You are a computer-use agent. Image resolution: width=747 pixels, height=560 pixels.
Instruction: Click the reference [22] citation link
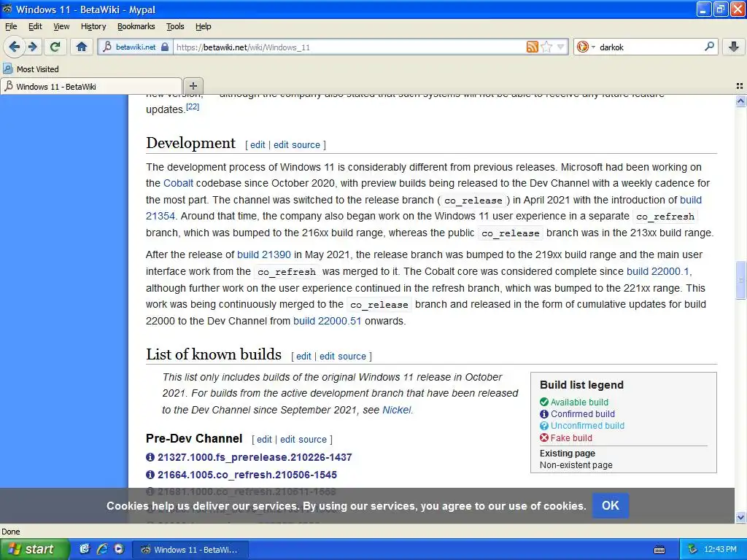point(193,106)
